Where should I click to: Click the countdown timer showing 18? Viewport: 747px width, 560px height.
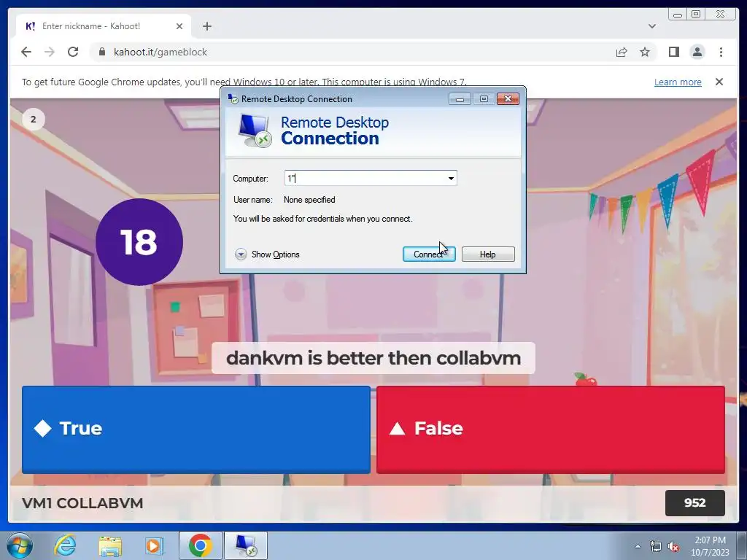139,242
